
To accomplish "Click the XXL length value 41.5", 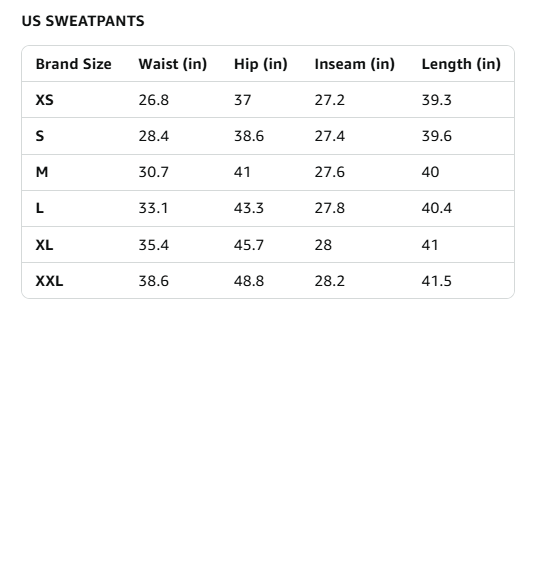I will click(436, 281).
